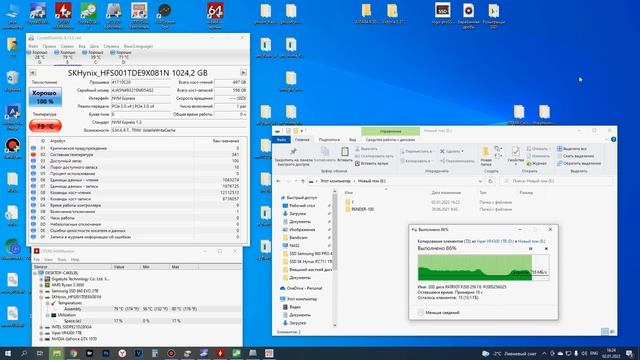Open Файл tab in Explorer ribbon

point(281,140)
